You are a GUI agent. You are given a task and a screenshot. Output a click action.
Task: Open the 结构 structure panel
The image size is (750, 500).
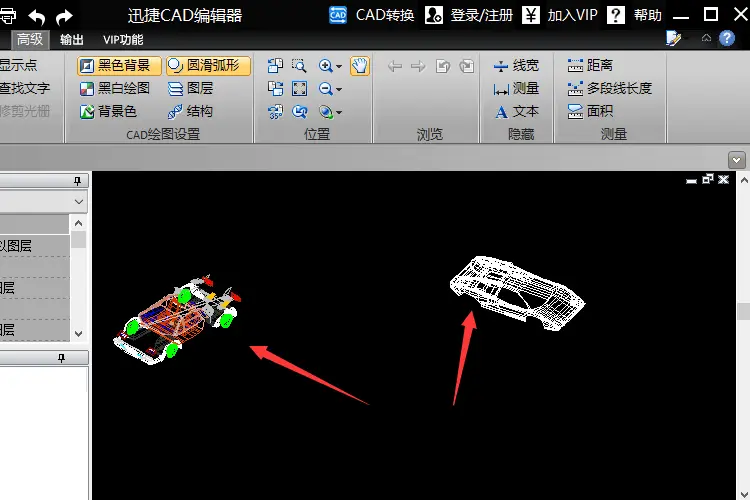point(190,111)
